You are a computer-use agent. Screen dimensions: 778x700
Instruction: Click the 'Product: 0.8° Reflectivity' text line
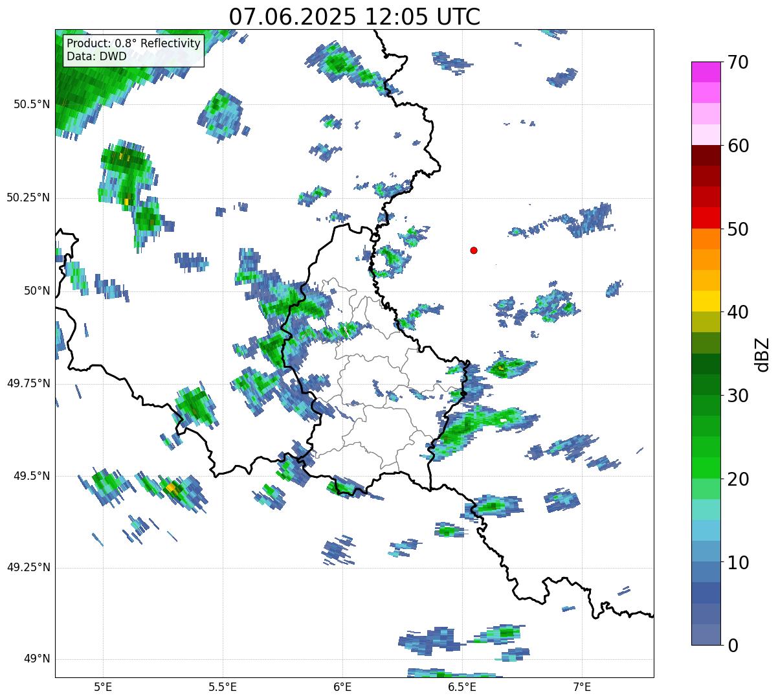click(x=134, y=43)
